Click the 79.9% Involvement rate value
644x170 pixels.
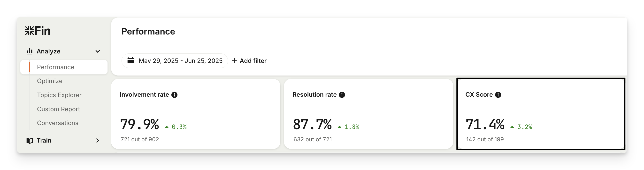[x=139, y=124]
